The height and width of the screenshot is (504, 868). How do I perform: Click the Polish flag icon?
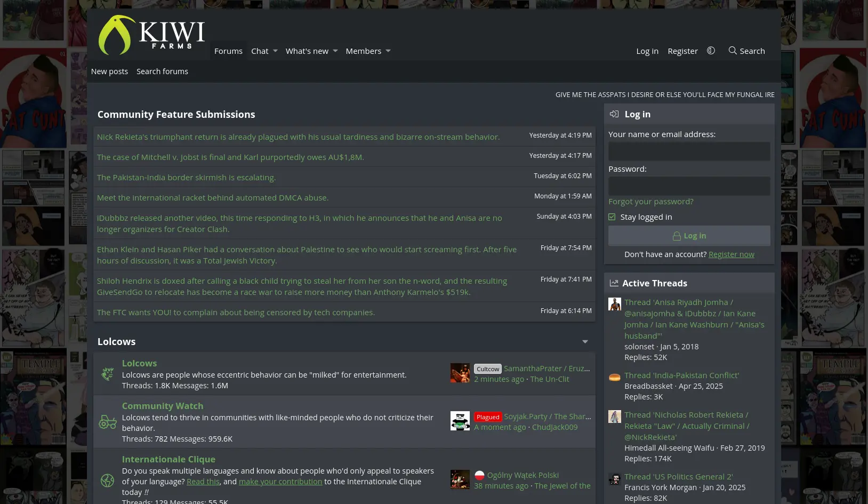point(479,475)
